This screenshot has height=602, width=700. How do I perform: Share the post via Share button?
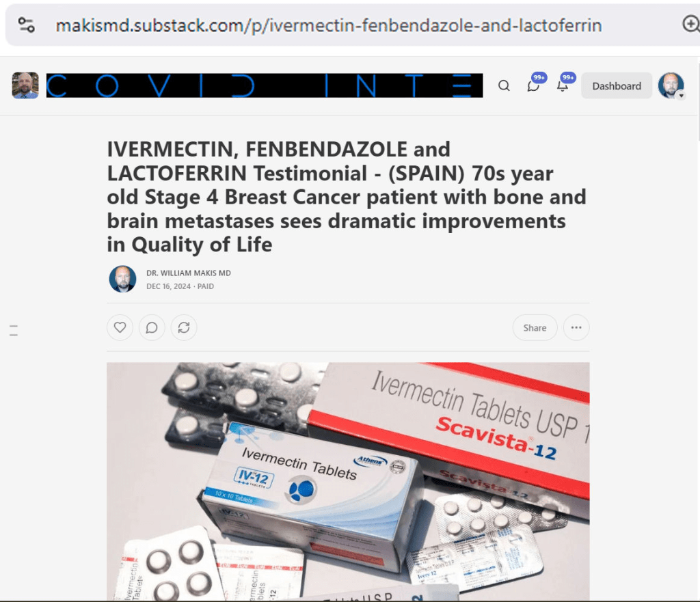tap(535, 327)
